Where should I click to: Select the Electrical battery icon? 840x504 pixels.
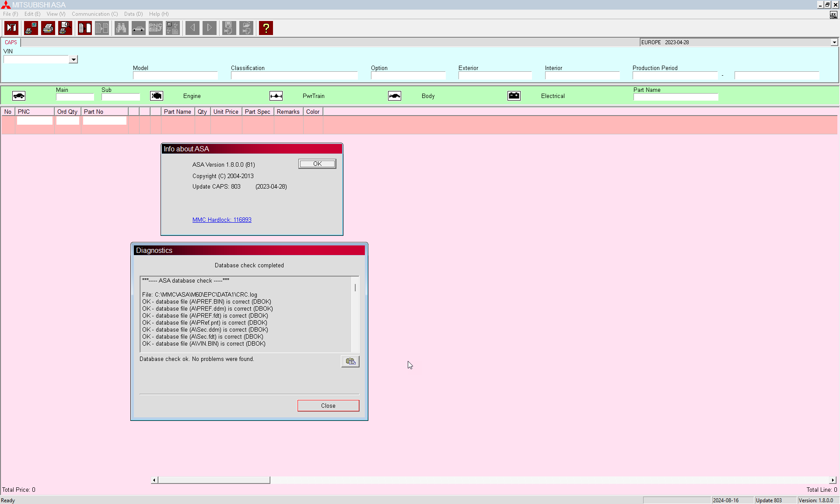(514, 96)
